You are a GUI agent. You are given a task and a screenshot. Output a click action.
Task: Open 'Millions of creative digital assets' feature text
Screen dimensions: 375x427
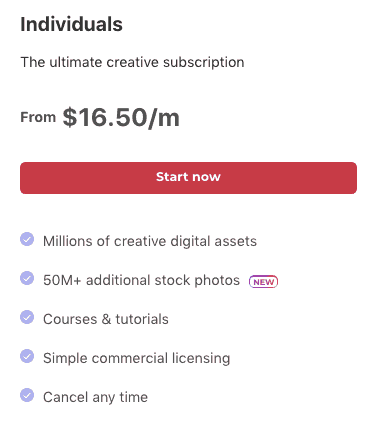150,241
